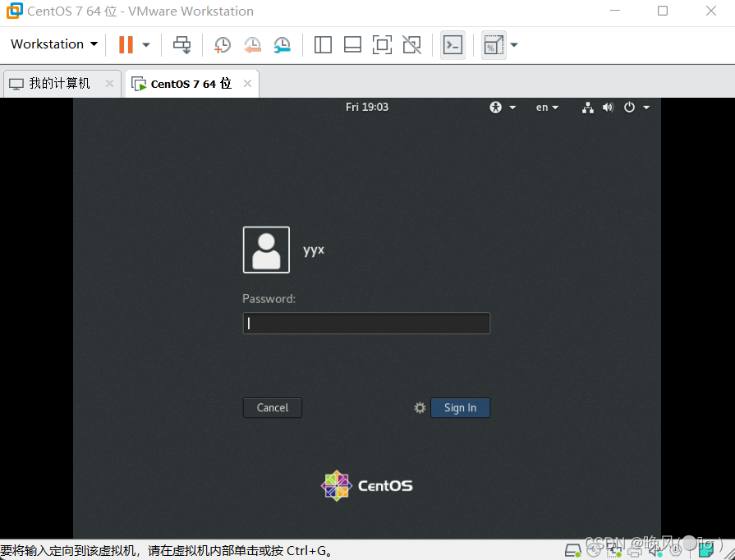Viewport: 735px width, 560px height.
Task: Switch to the 我的计算机 tab
Action: pos(59,84)
